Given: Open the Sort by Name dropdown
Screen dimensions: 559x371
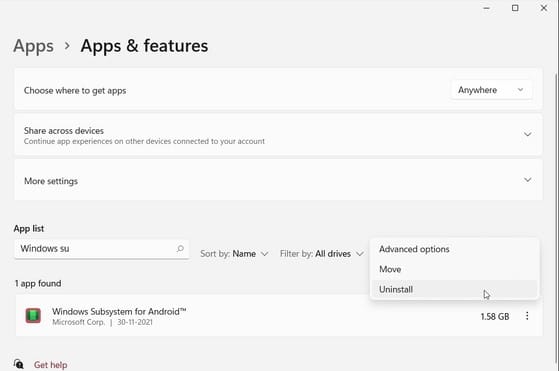Looking at the screenshot, I should click(234, 254).
